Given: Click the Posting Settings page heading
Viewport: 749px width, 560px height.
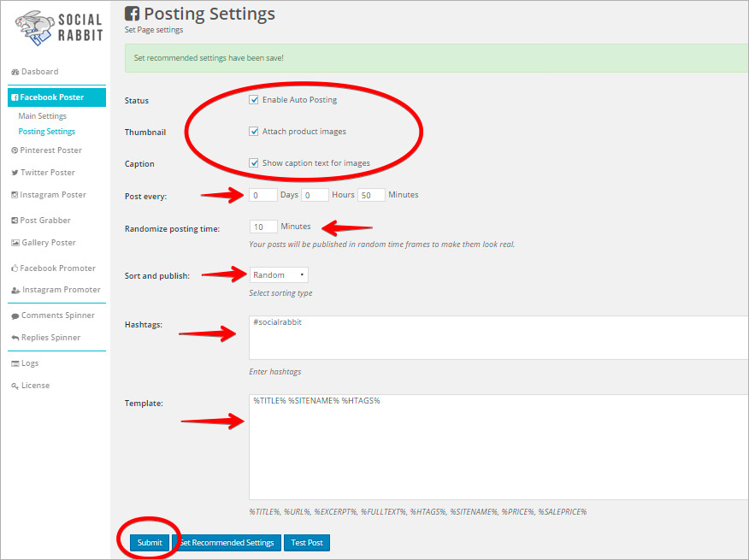Looking at the screenshot, I should (x=209, y=14).
